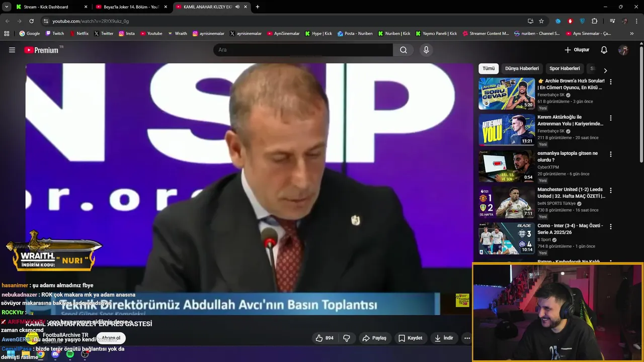Open CyberXTPM channel name link
The height and width of the screenshot is (362, 644).
[x=548, y=167]
